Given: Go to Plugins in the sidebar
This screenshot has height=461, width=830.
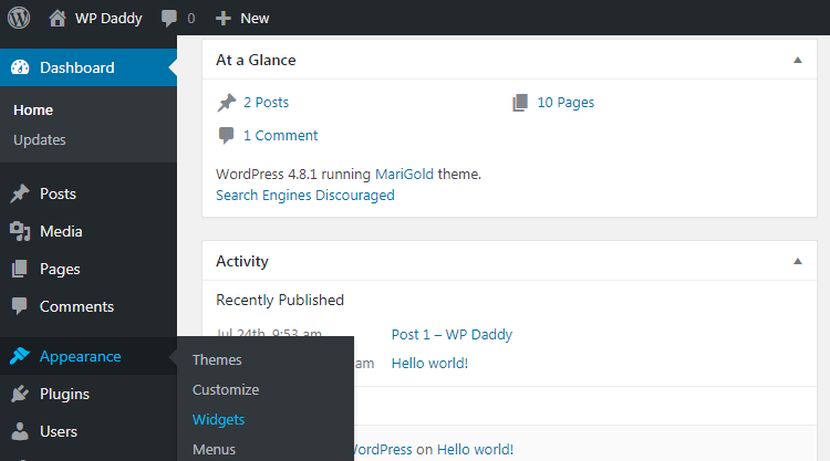Looking at the screenshot, I should pos(65,394).
